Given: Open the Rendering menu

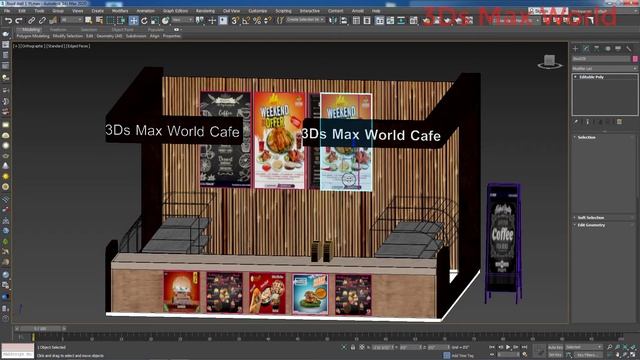Looking at the screenshot, I should 205,11.
